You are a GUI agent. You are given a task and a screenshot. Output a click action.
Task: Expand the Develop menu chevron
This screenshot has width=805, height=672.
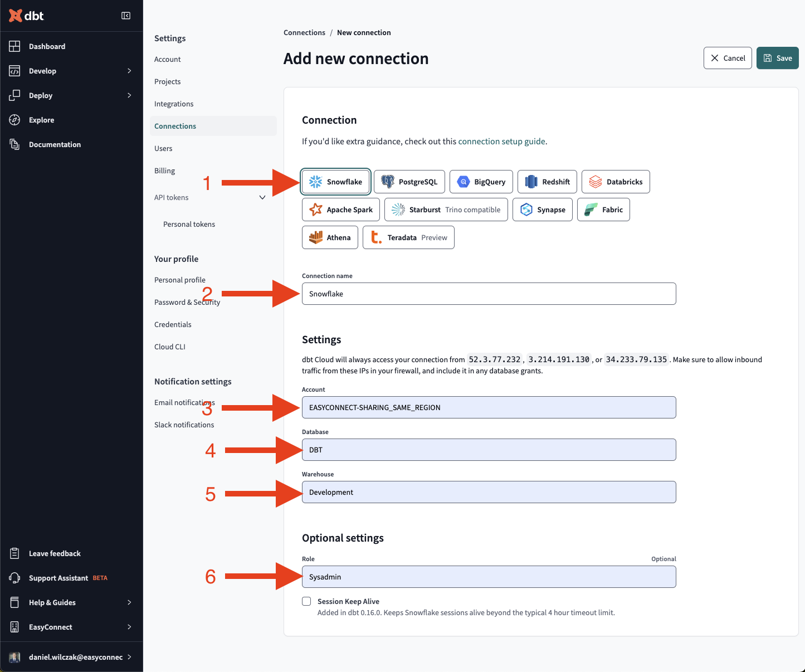tap(129, 71)
